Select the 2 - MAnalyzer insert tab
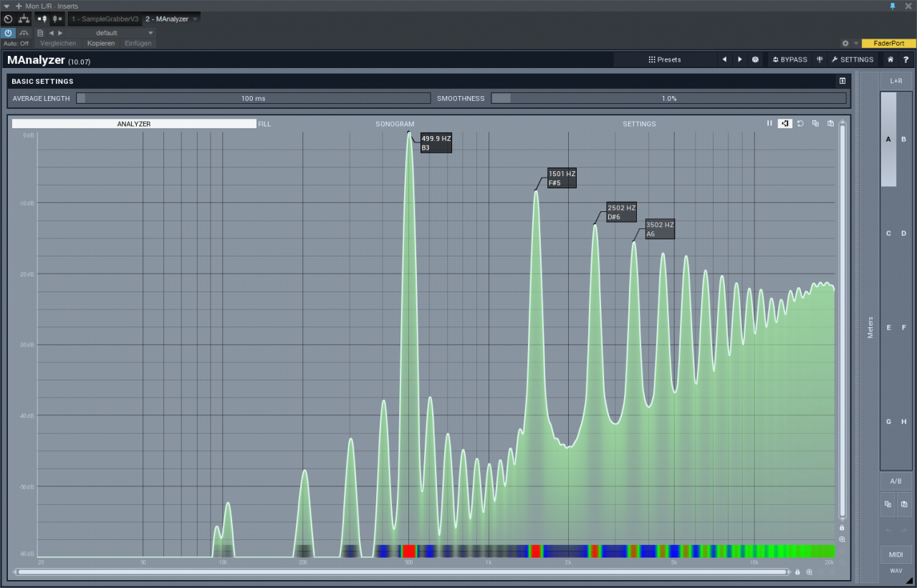Image resolution: width=917 pixels, height=588 pixels. point(166,19)
